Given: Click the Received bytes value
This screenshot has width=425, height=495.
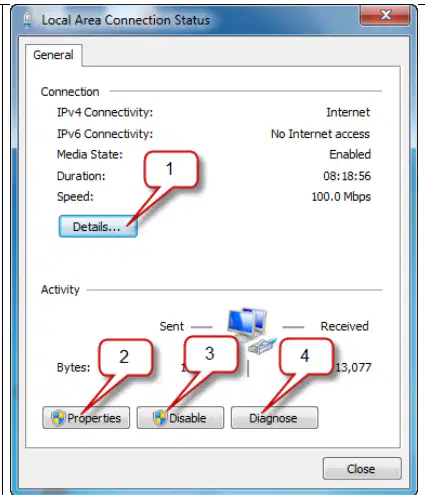Looking at the screenshot, I should point(353,367).
